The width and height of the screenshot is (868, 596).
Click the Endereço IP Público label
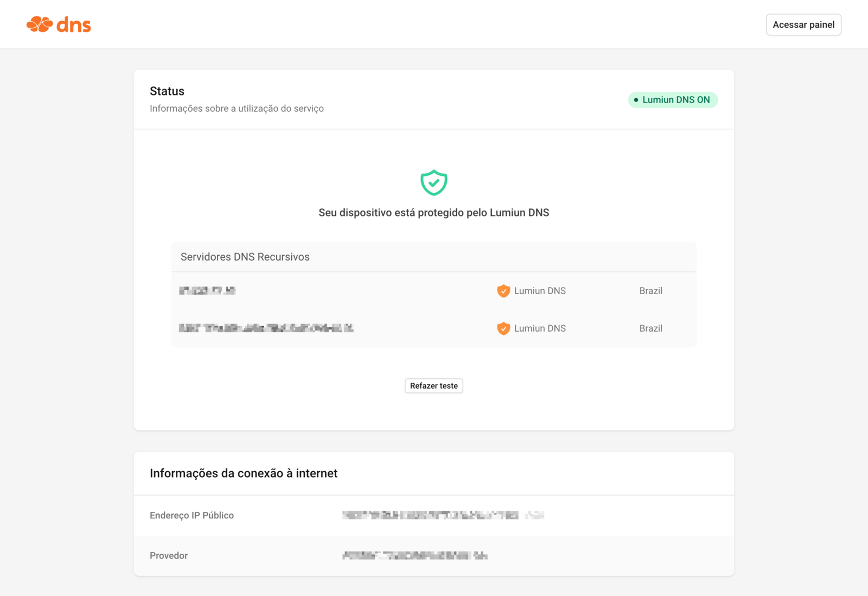[x=192, y=516]
